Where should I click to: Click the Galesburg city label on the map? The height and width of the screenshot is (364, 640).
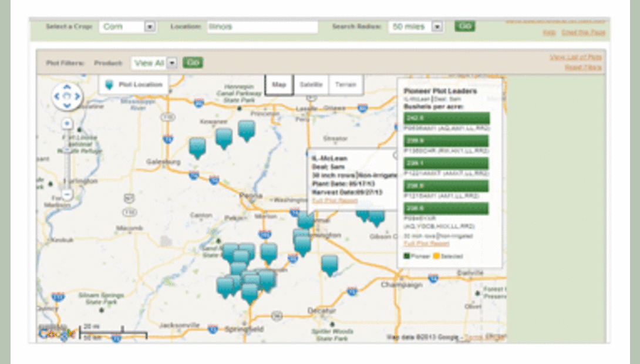pos(163,162)
